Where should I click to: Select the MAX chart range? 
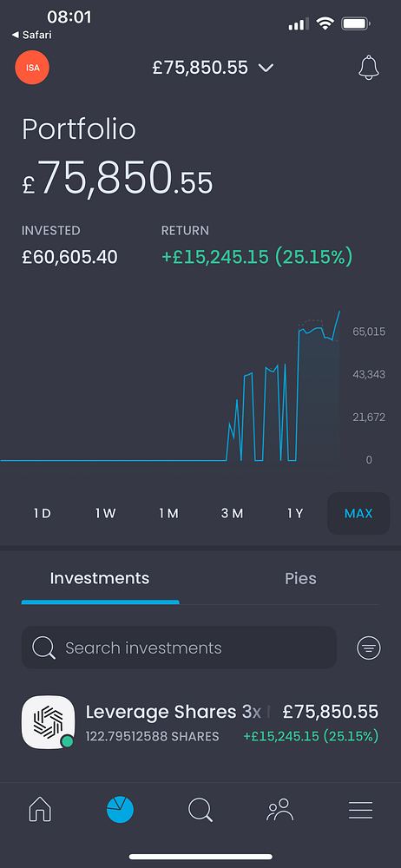(x=359, y=513)
